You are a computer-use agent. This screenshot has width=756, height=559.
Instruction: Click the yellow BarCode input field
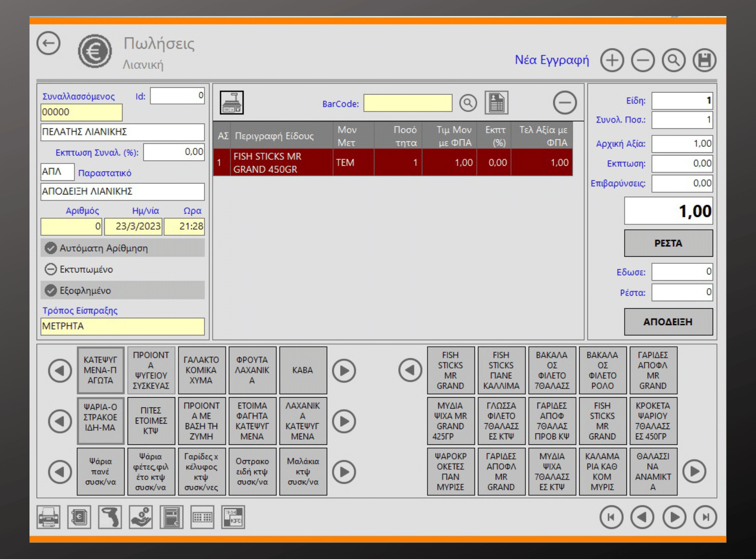coord(408,103)
